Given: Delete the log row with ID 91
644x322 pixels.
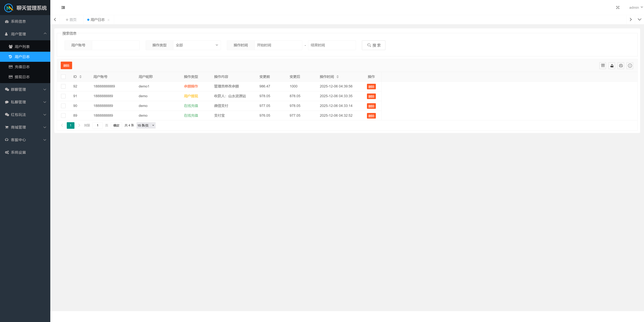Looking at the screenshot, I should click(371, 96).
